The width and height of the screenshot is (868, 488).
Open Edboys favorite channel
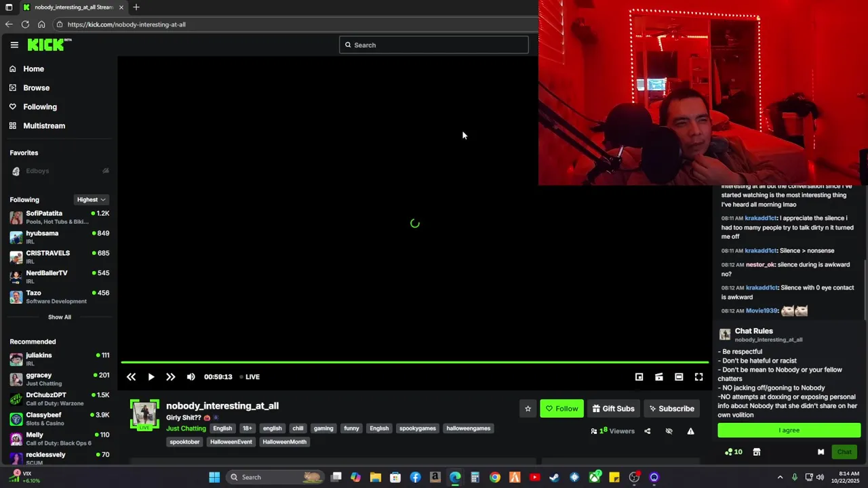[37, 171]
